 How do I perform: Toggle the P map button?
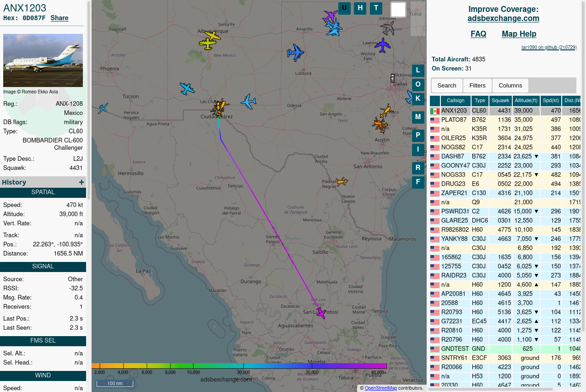(418, 136)
